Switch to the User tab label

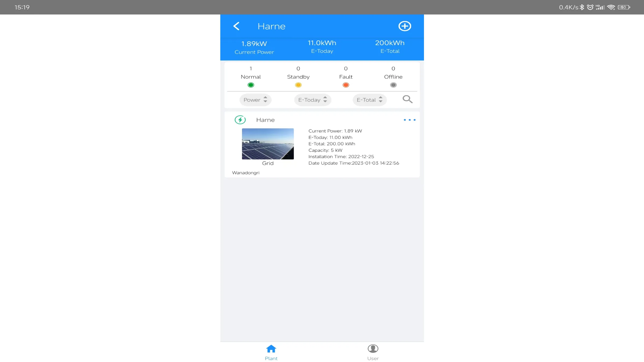(373, 359)
